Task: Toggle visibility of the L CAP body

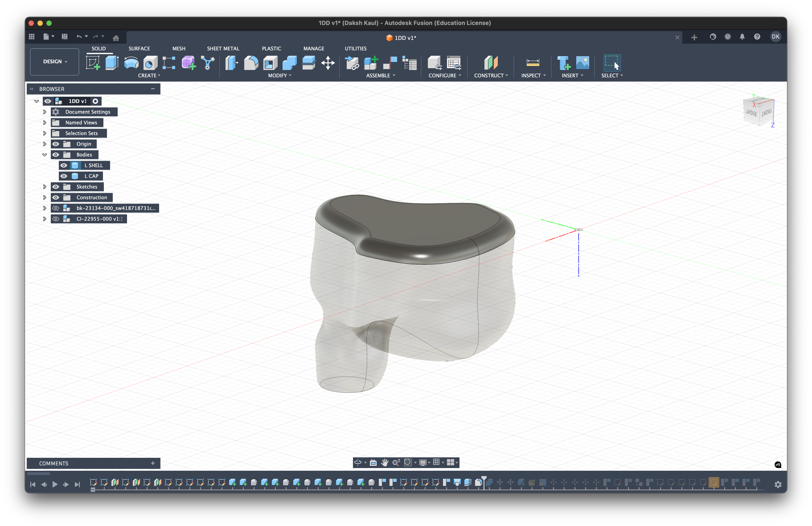Action: 64,176
